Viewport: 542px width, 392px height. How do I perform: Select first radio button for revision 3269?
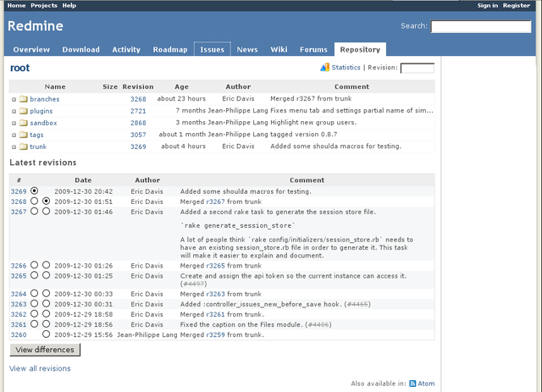pyautogui.click(x=34, y=190)
